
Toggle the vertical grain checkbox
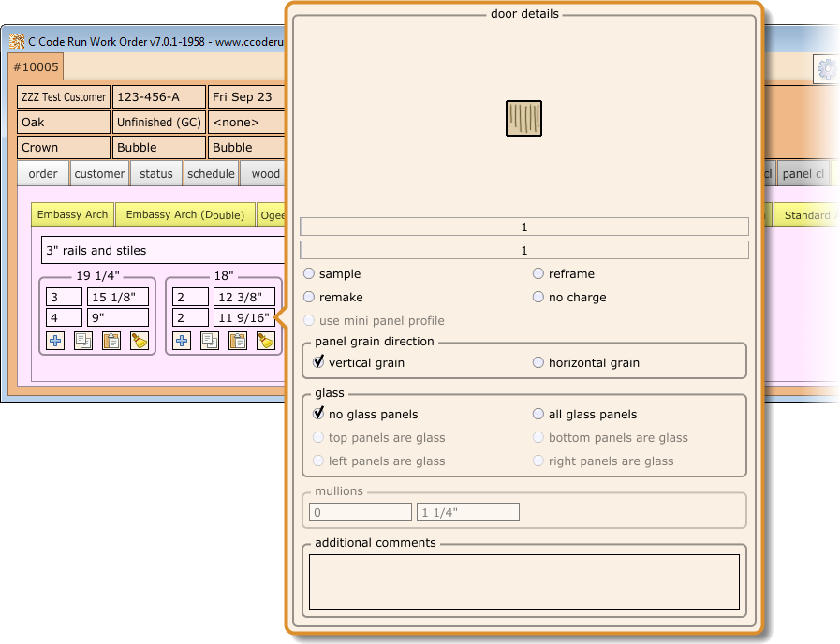[x=318, y=362]
